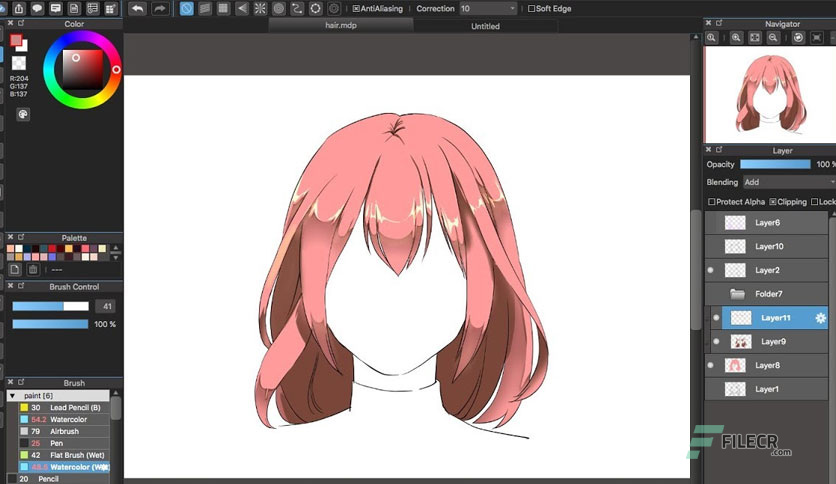Open the Blending mode dropdown showing Add
Viewport: 836px width, 484px height.
[x=789, y=182]
